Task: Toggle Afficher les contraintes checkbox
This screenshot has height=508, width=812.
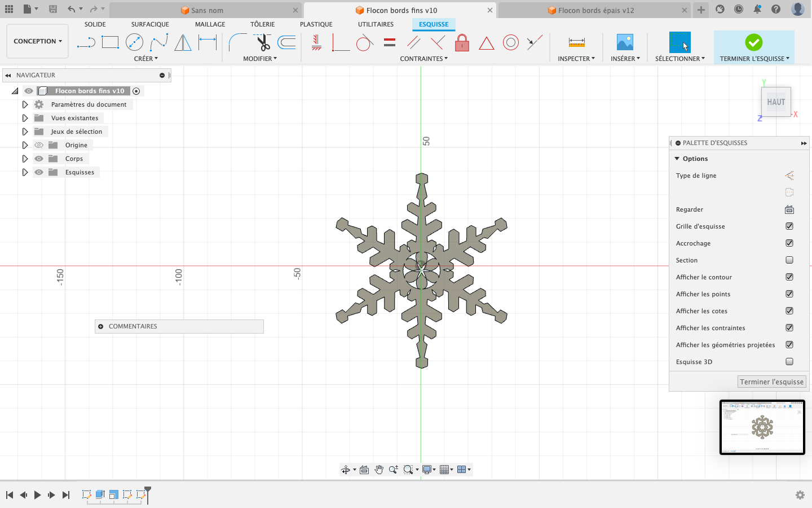Action: tap(789, 328)
